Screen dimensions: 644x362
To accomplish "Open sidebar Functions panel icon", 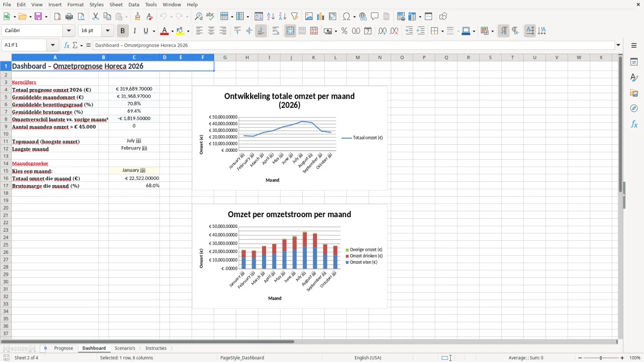I will (634, 124).
